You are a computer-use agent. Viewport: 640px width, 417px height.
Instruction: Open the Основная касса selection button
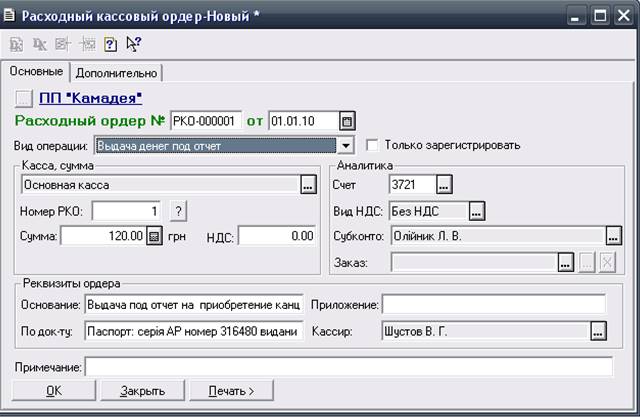pos(307,185)
